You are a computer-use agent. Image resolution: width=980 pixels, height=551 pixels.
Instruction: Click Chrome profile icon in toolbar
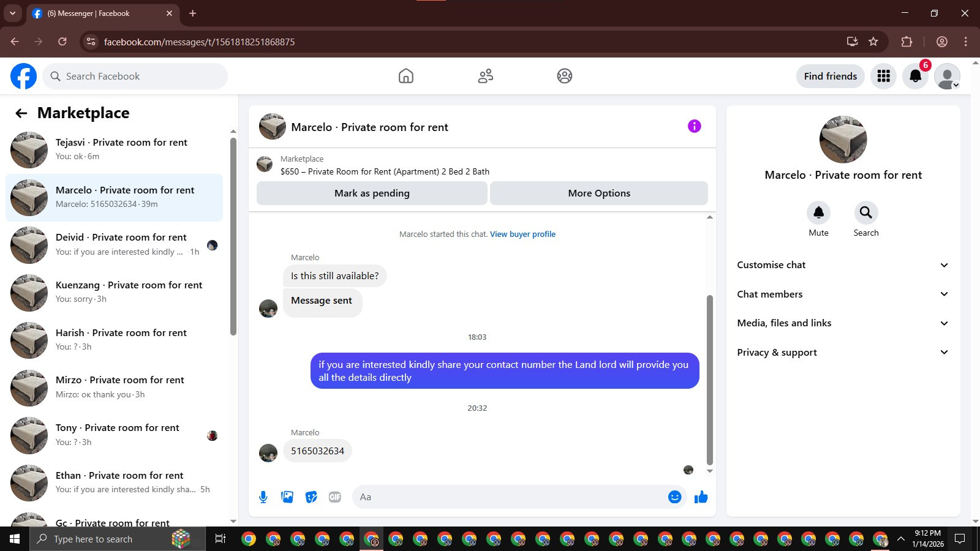point(942,42)
